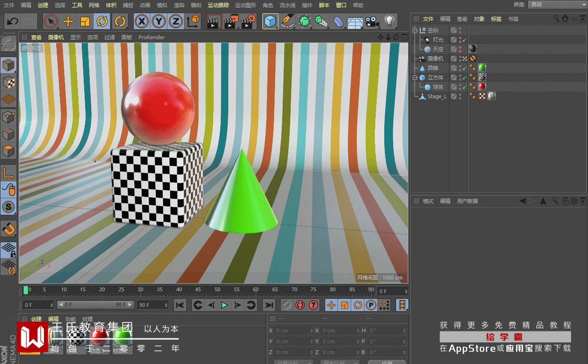Open the 界面 layout dropdown

(x=557, y=4)
